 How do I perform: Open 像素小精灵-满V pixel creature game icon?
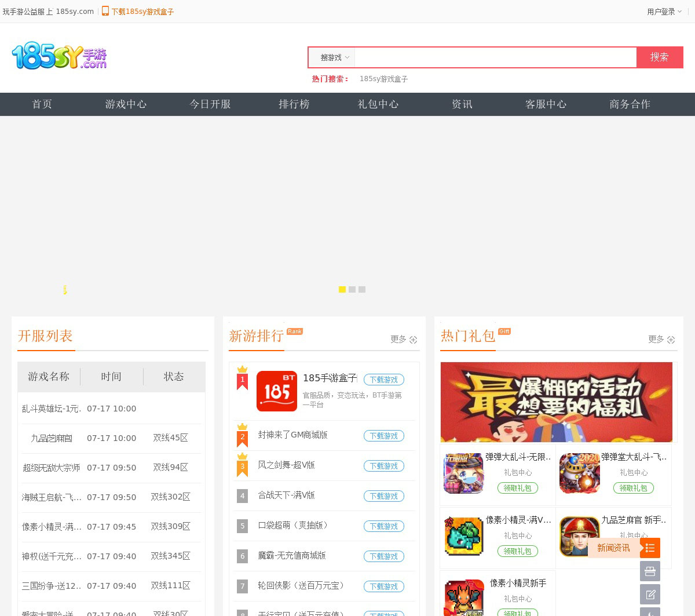[463, 536]
